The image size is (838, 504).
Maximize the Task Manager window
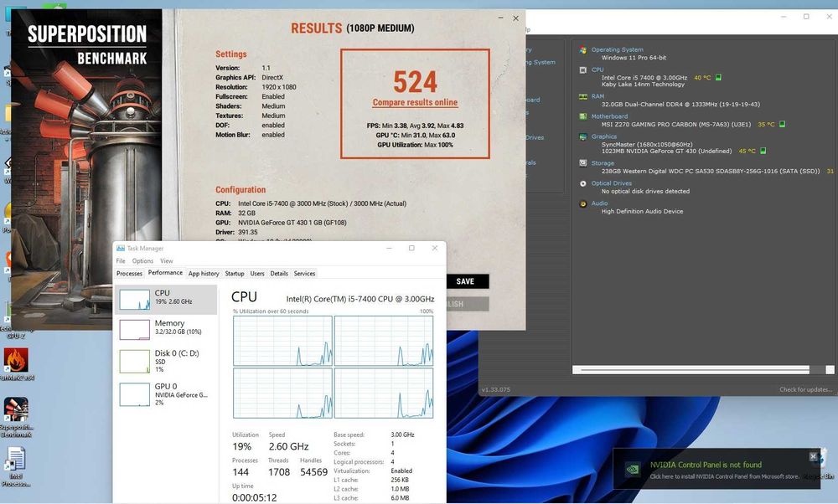coord(411,249)
